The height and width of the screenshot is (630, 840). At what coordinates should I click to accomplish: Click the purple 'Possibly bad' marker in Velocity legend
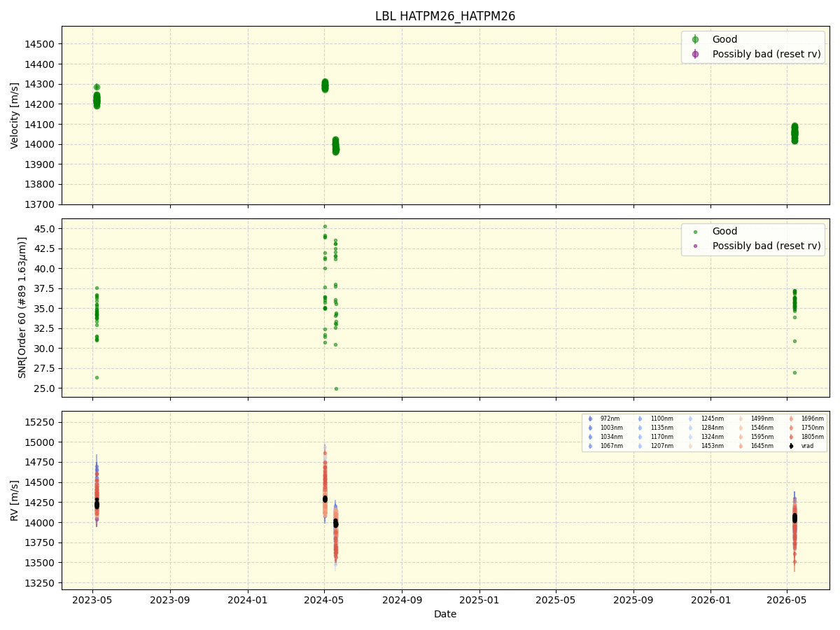[x=695, y=54]
